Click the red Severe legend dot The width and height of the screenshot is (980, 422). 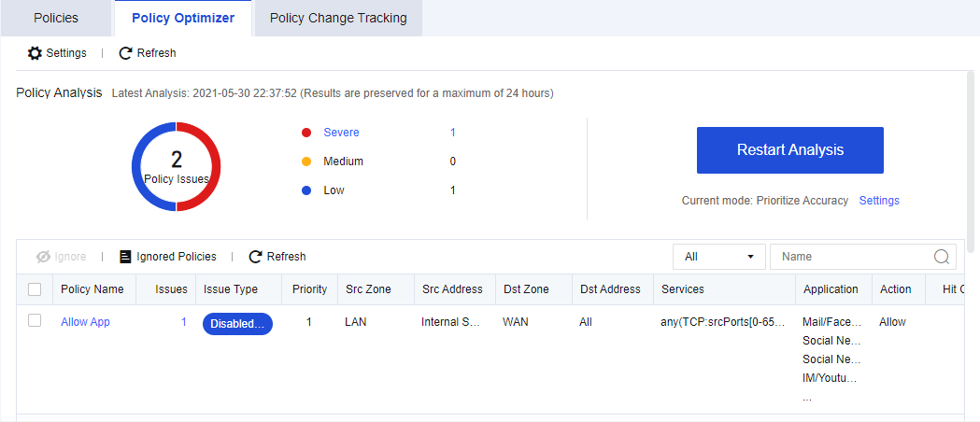(306, 133)
